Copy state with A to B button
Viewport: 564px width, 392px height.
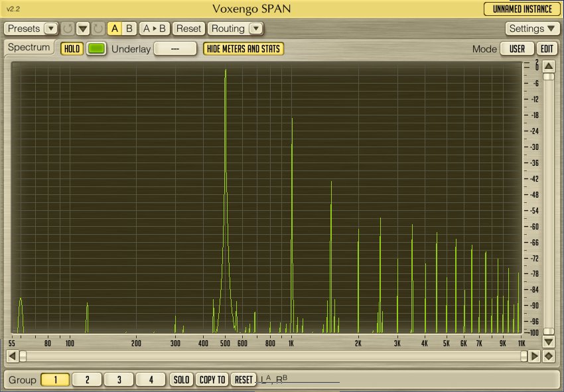tap(155, 29)
